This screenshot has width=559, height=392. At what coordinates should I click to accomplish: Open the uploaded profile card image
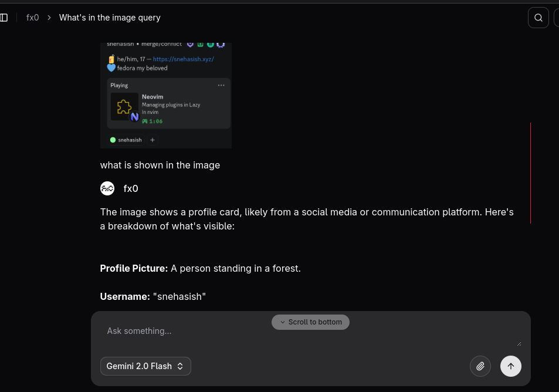(x=166, y=95)
